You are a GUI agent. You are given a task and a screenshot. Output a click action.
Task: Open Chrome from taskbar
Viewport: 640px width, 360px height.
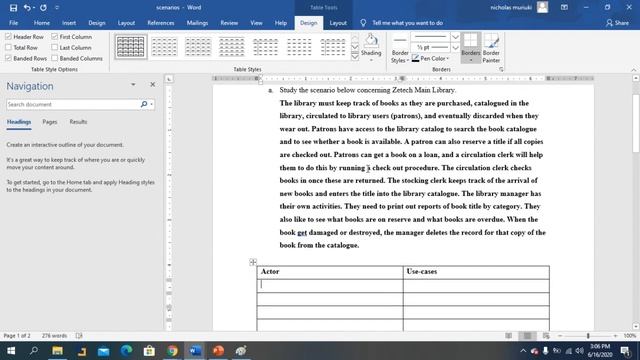click(x=172, y=351)
